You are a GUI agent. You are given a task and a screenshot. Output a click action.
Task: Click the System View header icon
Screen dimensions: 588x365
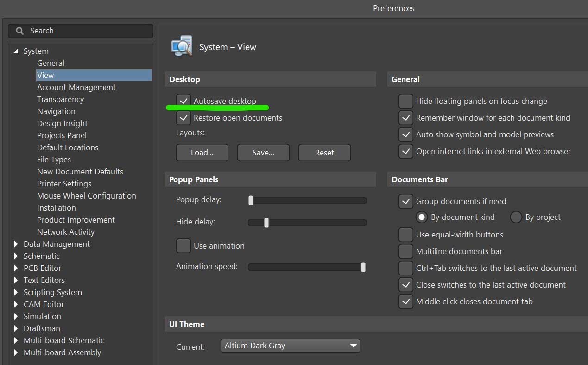[x=181, y=46]
